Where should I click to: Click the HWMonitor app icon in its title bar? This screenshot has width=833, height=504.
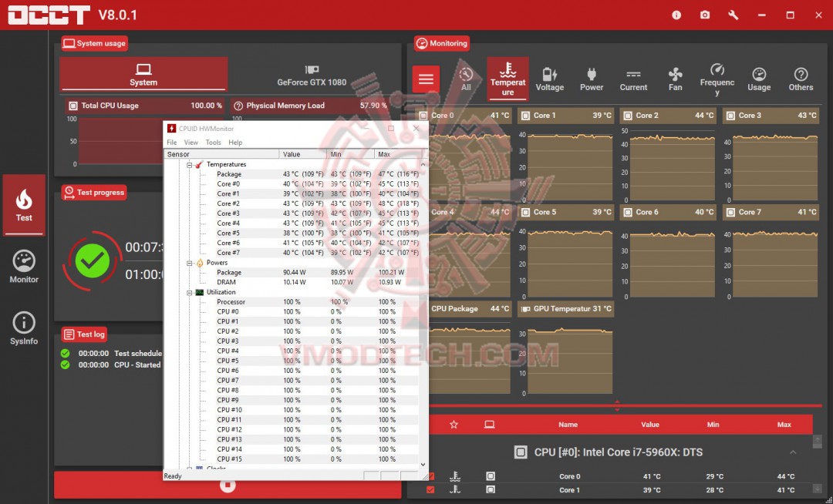(171, 129)
